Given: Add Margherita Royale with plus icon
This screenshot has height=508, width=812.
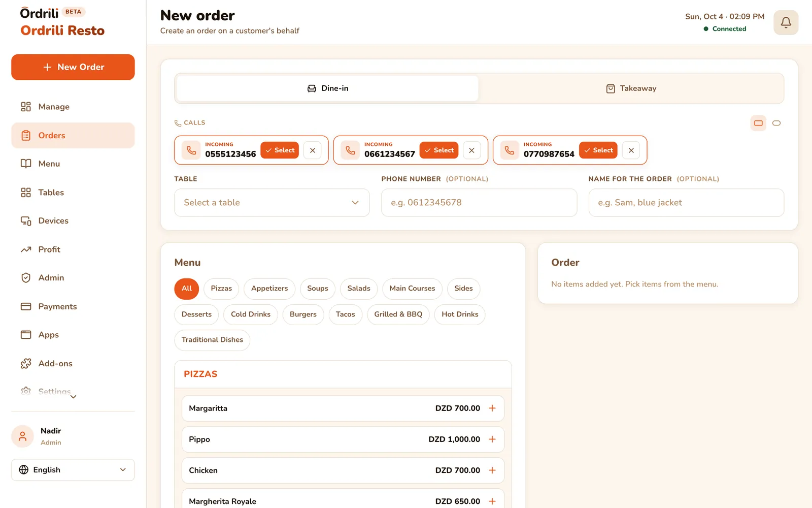Looking at the screenshot, I should click(492, 501).
